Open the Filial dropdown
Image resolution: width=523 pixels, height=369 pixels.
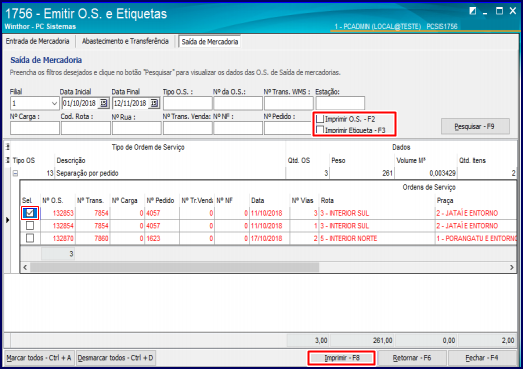pyautogui.click(x=54, y=103)
